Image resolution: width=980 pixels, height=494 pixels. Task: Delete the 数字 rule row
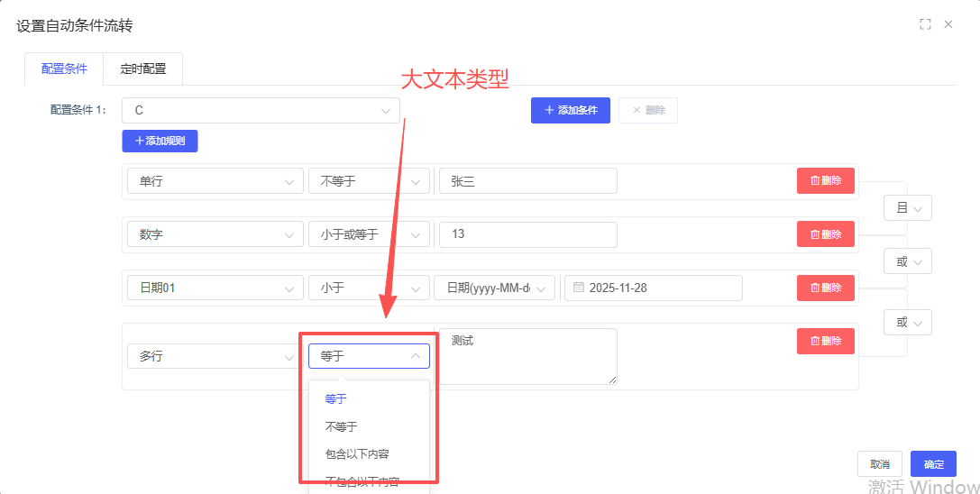825,233
